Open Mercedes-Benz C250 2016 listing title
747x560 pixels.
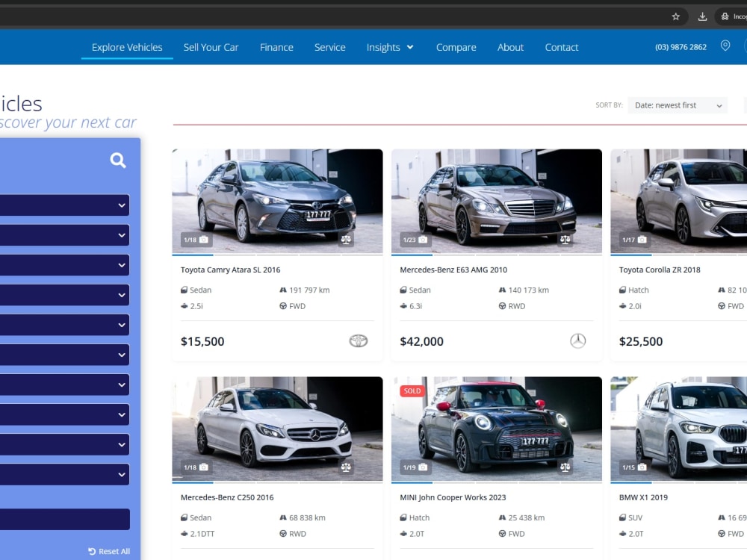tap(227, 497)
